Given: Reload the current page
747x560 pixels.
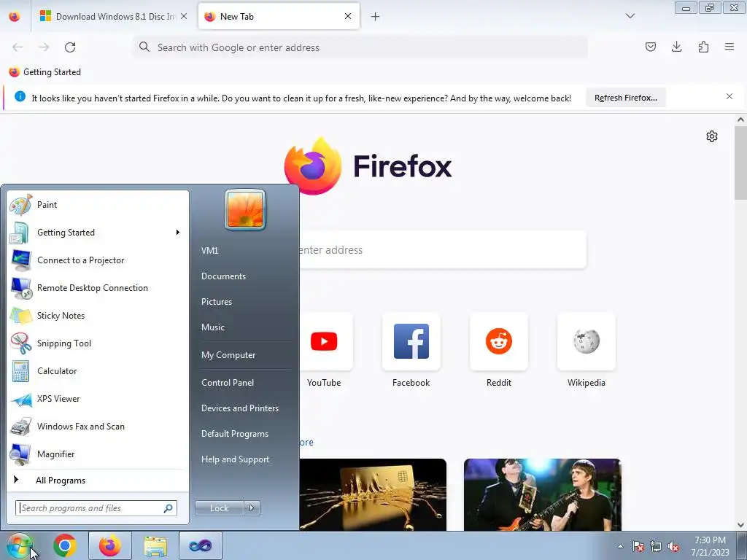Looking at the screenshot, I should point(70,47).
